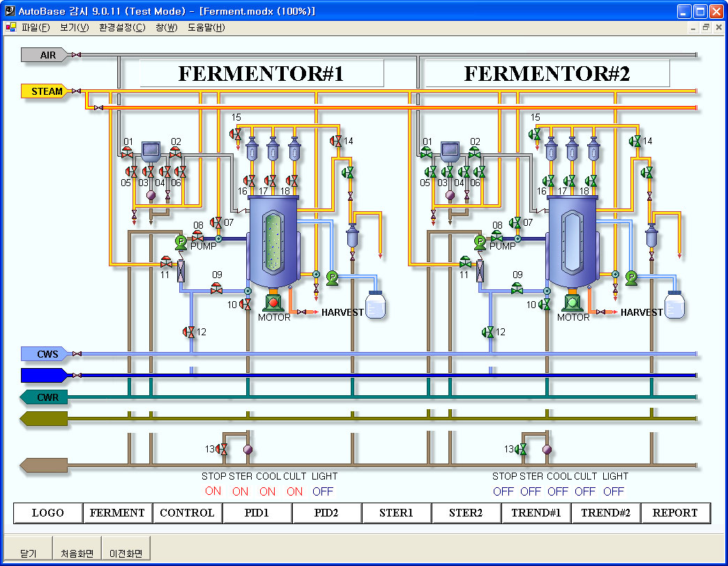Click valve 13 on Fermentor#1 drain

pos(223,450)
